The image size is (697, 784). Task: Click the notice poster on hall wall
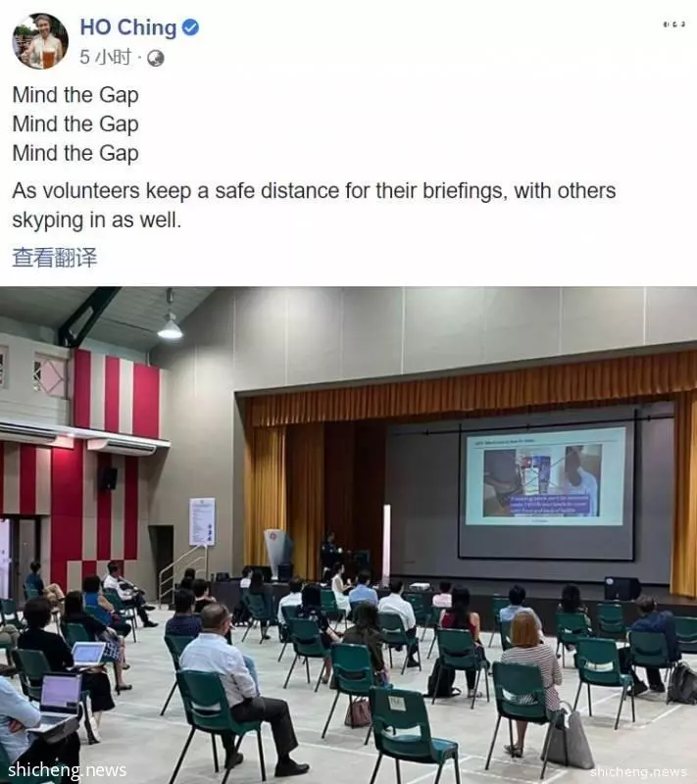click(x=203, y=521)
